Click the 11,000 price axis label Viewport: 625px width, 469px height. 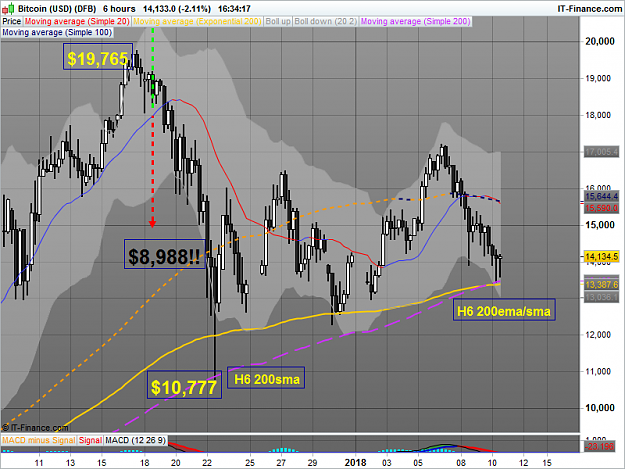[598, 371]
